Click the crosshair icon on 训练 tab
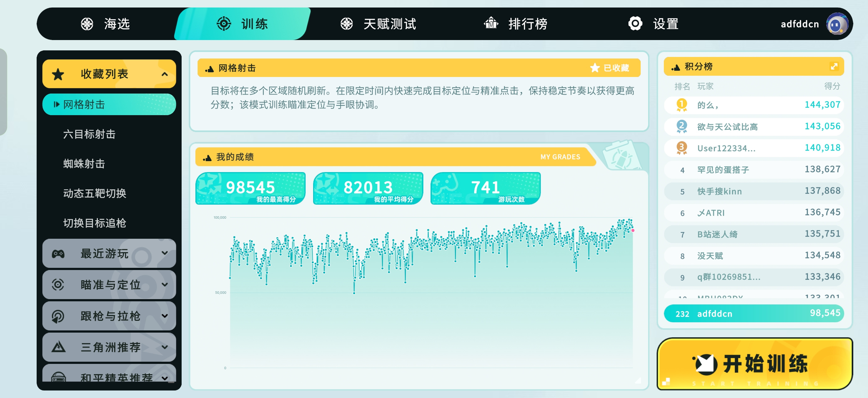This screenshot has height=398, width=868. coord(224,23)
